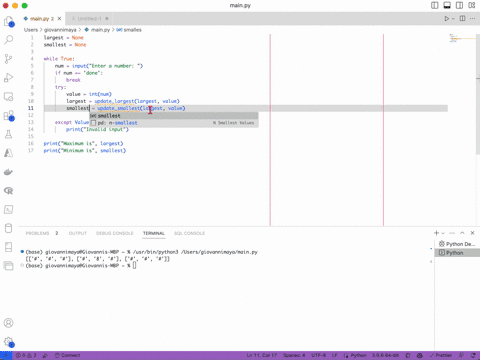Change the UTF-8 file encoding
The width and height of the screenshot is (480, 360).
click(318, 355)
